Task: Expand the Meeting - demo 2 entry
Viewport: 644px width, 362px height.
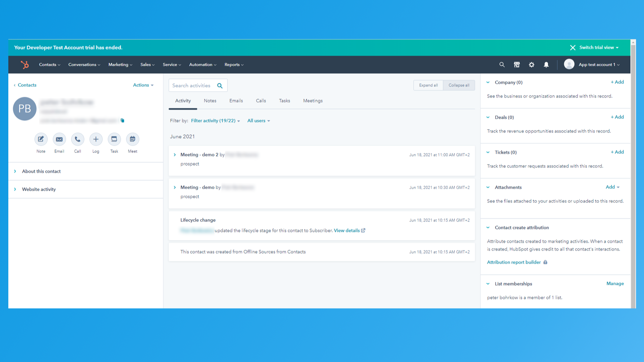Action: tap(175, 154)
